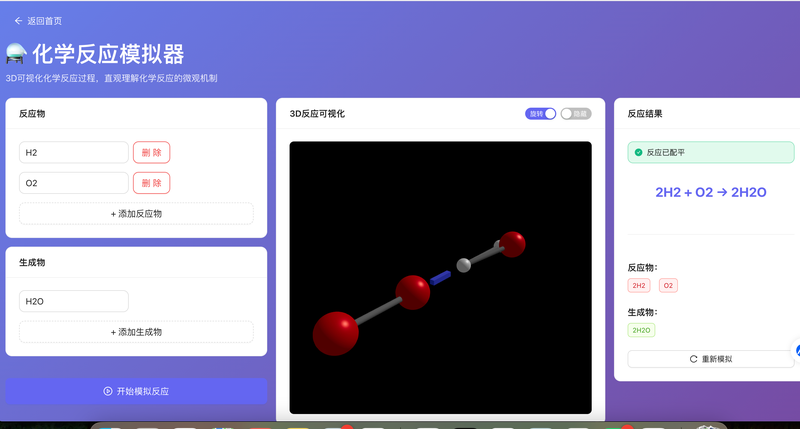
Task: Click the green check icon in 反应已配平
Action: 638,153
